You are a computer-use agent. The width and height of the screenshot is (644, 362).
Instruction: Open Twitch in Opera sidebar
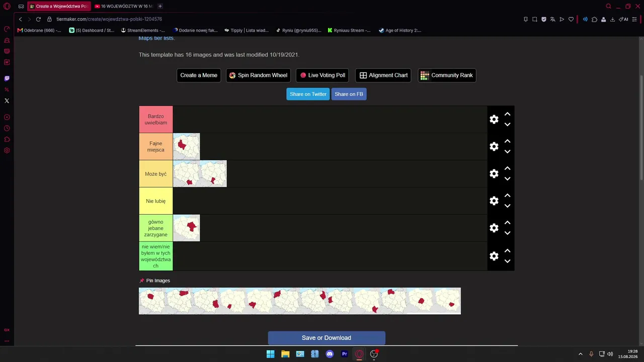(7, 78)
